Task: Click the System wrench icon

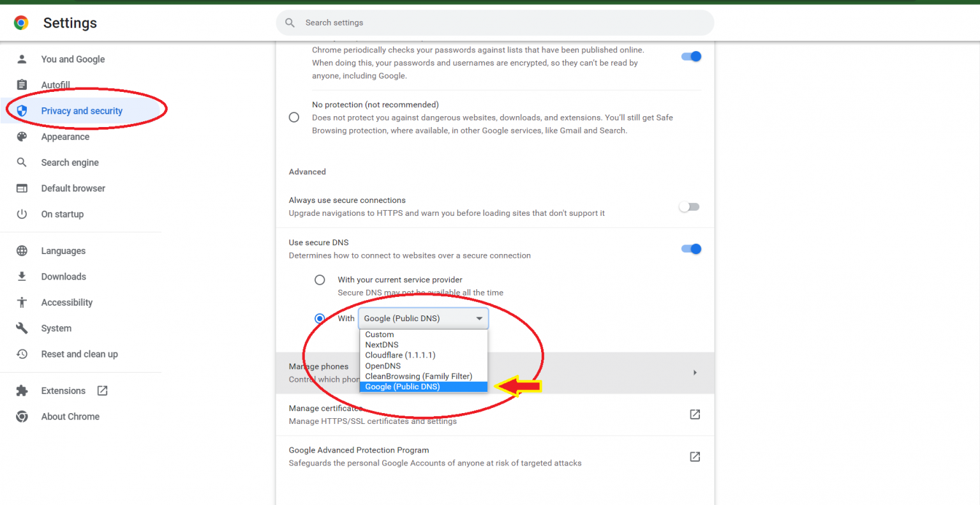Action: tap(22, 328)
